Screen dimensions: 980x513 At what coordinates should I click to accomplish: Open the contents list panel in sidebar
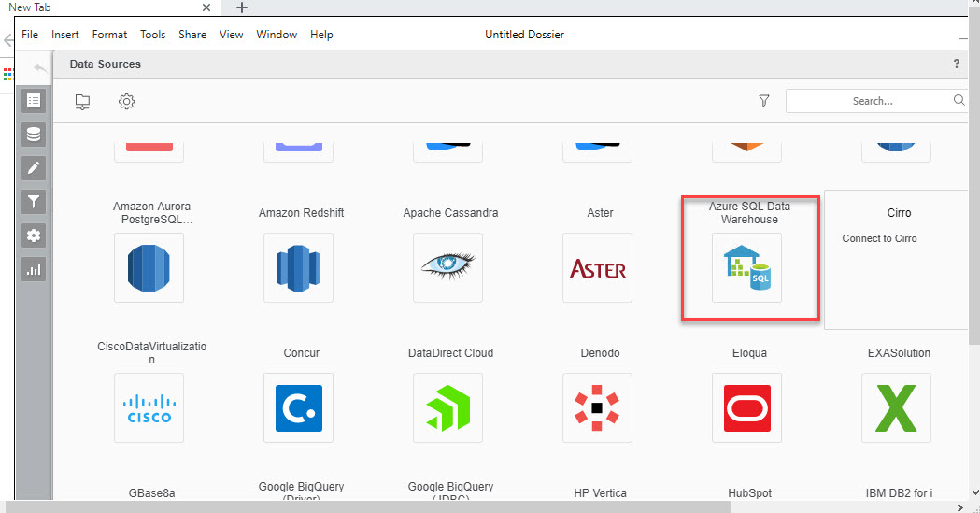34,101
